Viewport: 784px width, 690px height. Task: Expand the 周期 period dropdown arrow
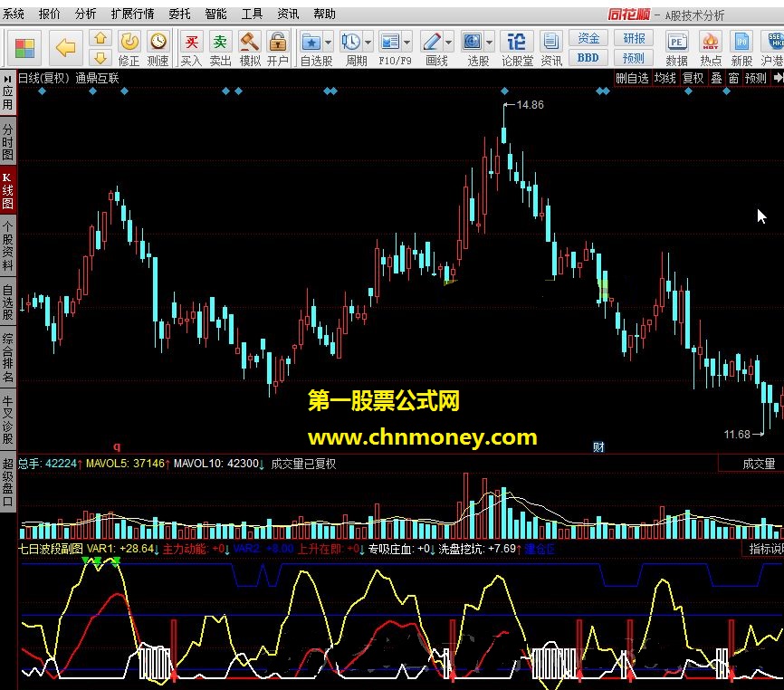[368, 43]
